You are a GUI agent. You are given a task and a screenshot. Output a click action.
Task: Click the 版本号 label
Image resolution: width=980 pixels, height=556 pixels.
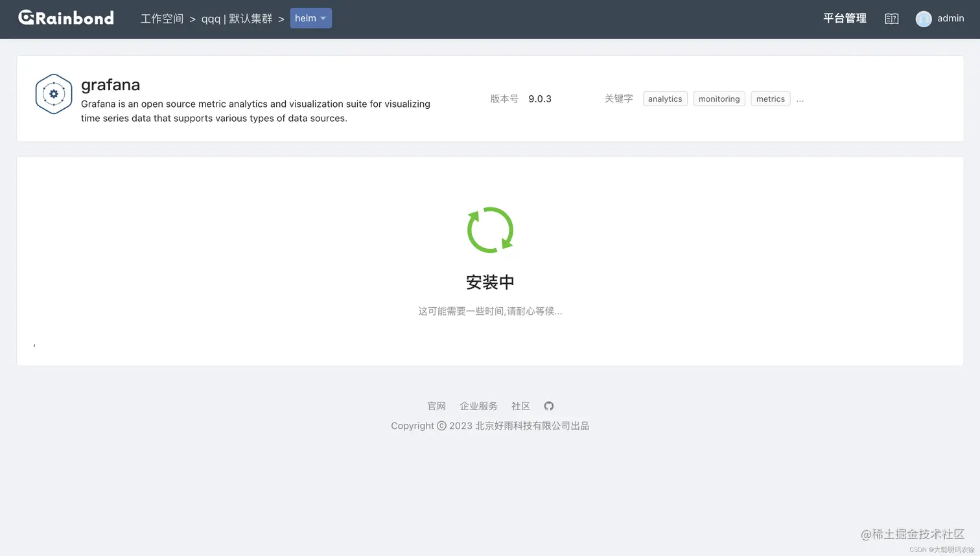pos(504,98)
